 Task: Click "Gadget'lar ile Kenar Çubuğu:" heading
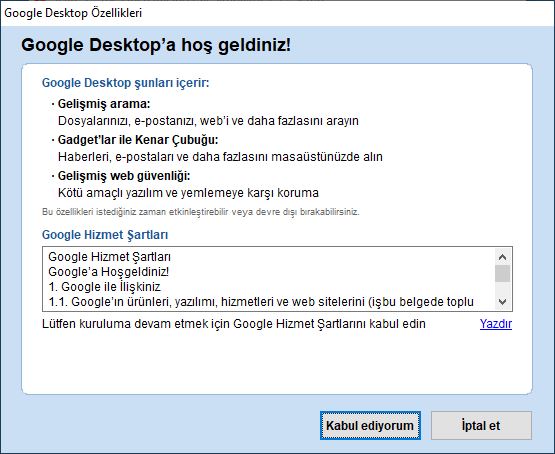click(138, 140)
